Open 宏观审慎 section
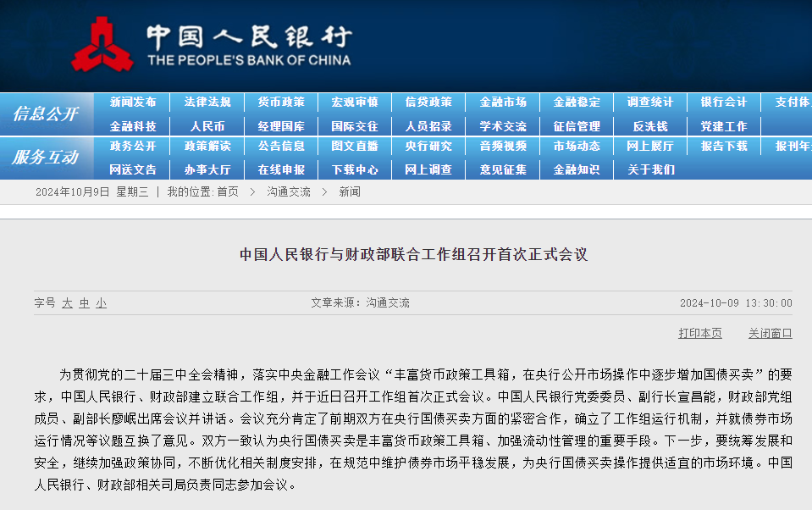The height and width of the screenshot is (510, 812). tap(355, 103)
